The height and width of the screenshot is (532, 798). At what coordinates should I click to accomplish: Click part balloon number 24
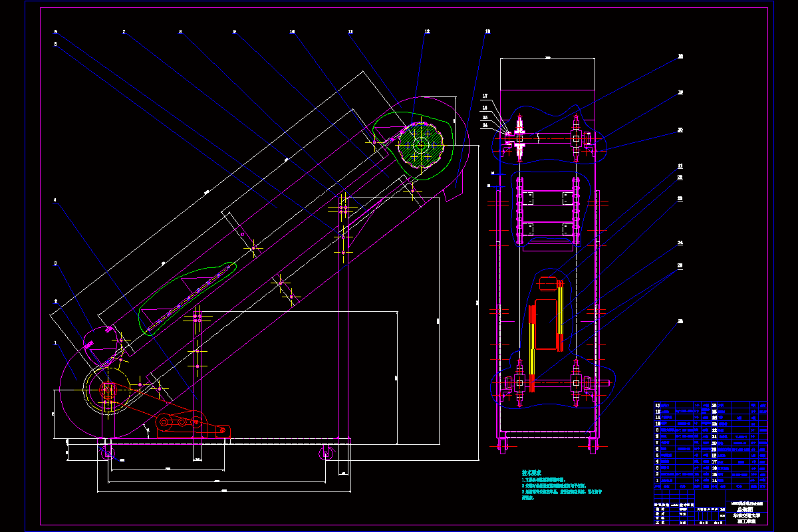(x=680, y=243)
